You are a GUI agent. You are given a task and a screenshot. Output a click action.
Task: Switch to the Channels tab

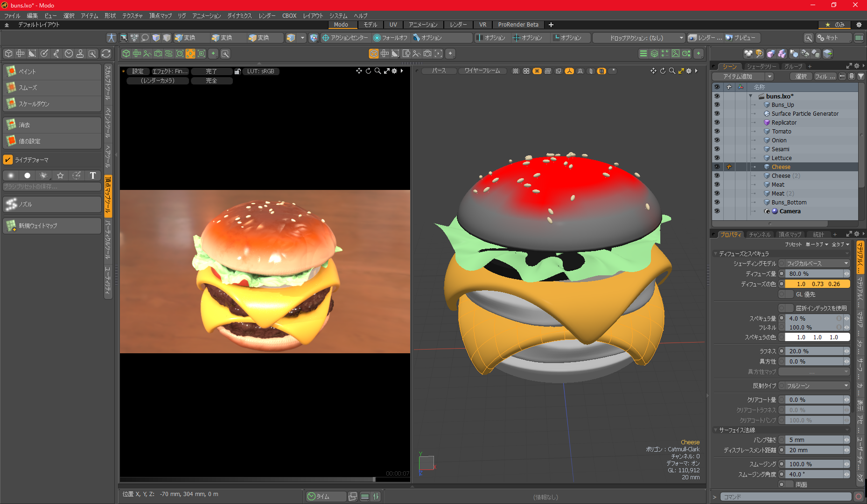coord(759,234)
